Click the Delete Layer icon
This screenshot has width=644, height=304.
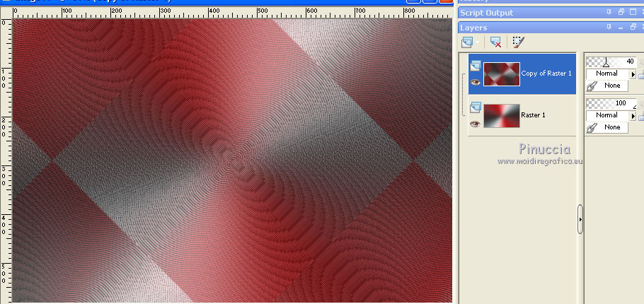point(495,42)
